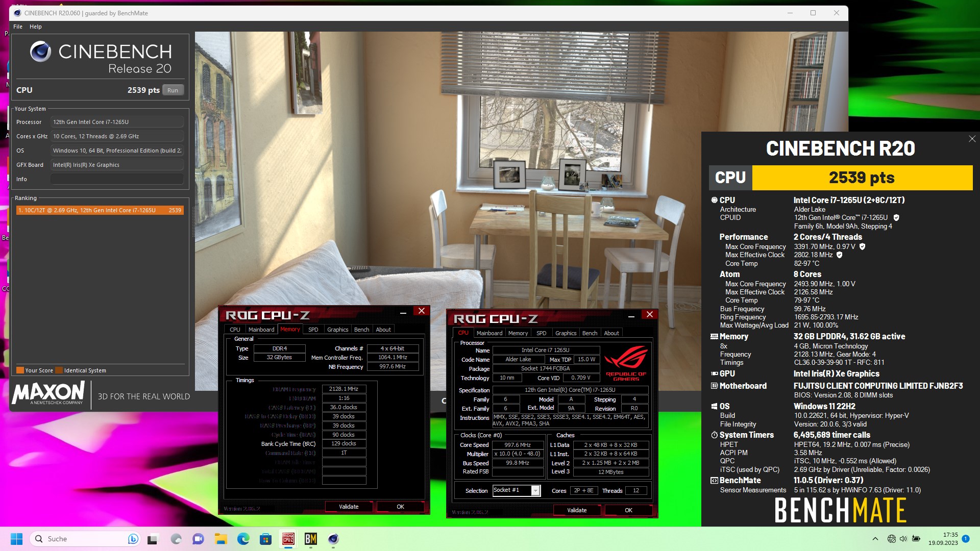
Task: Click the battery tray icon
Action: tap(916, 539)
